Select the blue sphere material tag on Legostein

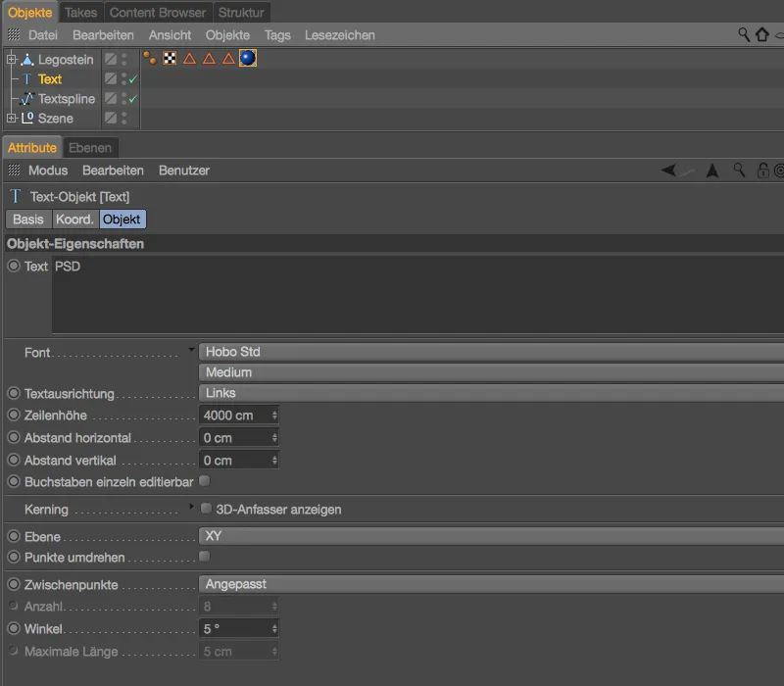[x=248, y=59]
